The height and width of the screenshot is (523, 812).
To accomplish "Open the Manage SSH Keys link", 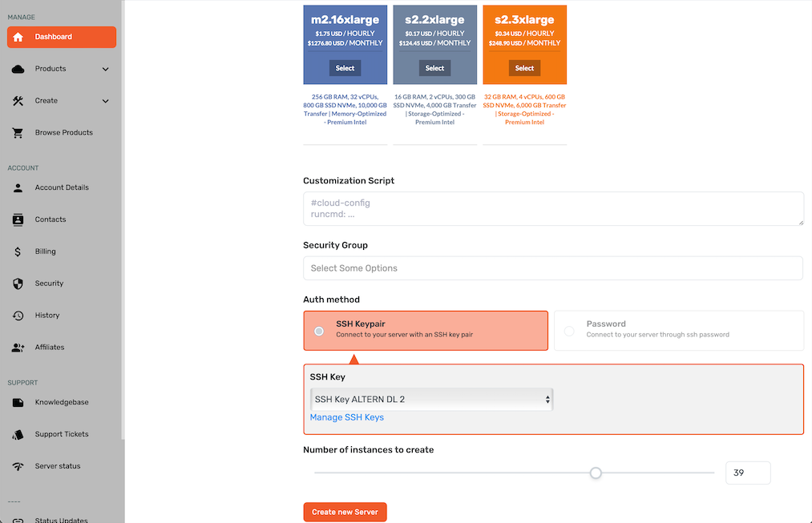I will [346, 417].
